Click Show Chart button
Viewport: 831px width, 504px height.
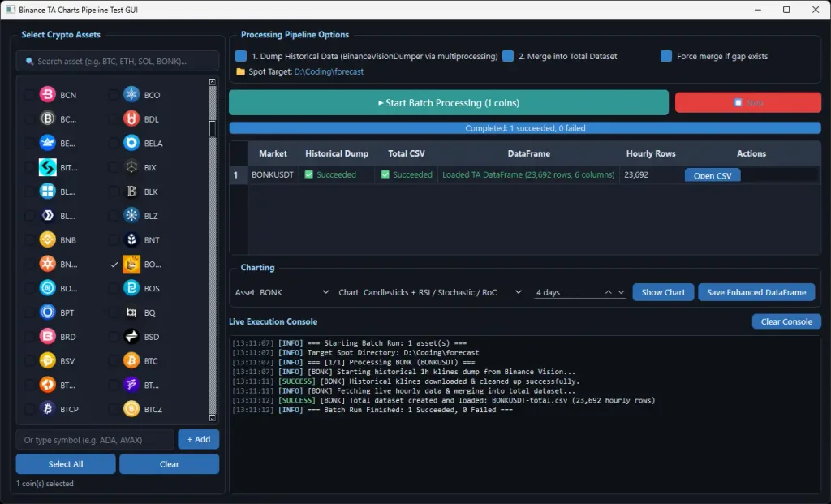point(663,292)
